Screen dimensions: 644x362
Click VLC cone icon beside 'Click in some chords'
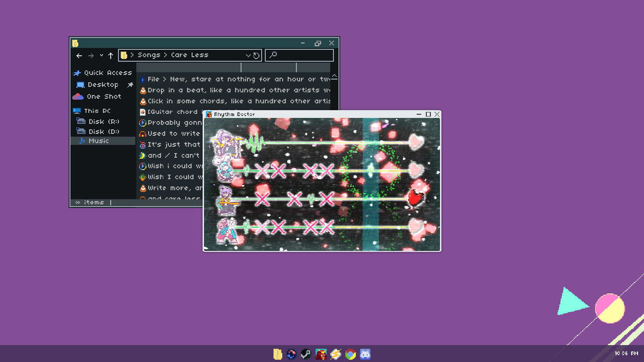click(x=143, y=101)
